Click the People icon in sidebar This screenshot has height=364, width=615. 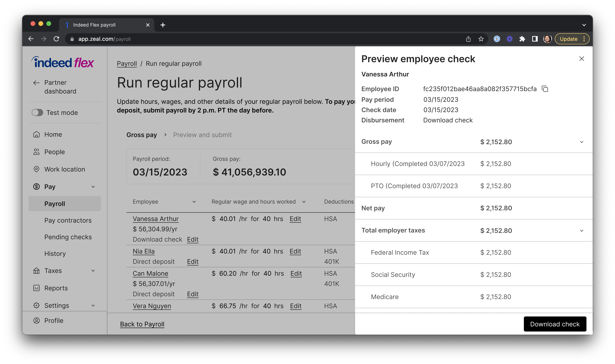point(36,152)
